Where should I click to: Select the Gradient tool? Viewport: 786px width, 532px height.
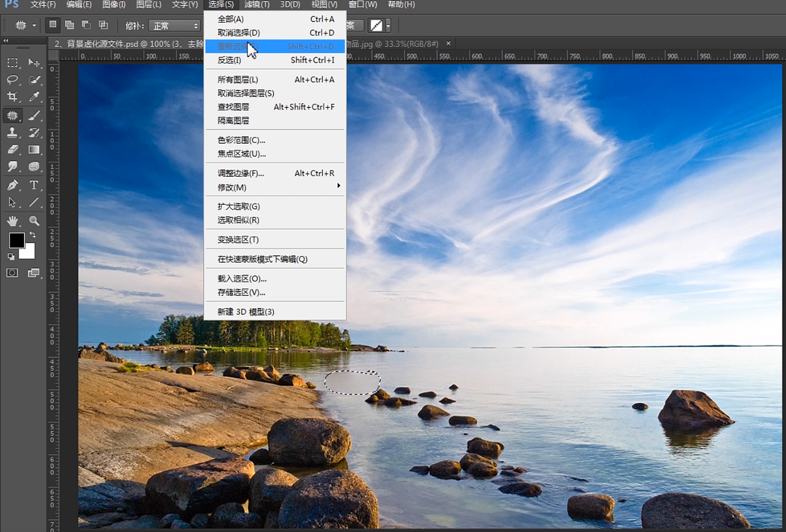click(34, 149)
